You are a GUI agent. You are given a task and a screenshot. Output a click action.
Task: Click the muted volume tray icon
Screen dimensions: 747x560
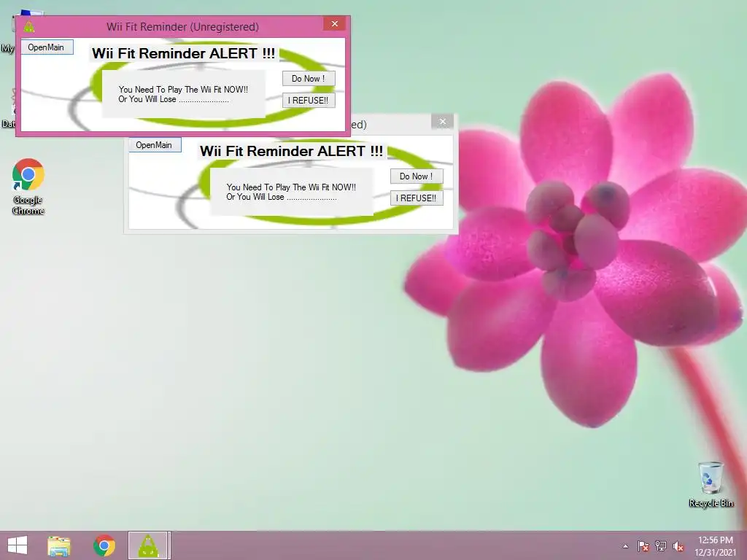click(x=678, y=546)
